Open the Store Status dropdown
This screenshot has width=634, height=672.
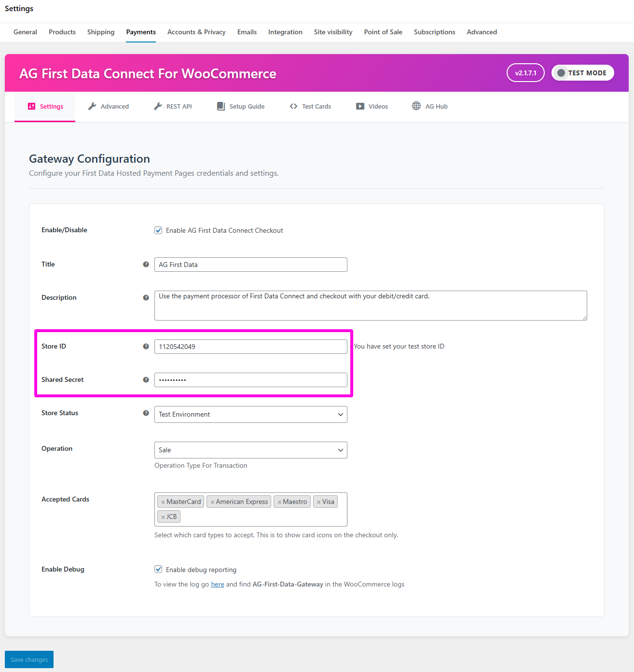tap(250, 415)
